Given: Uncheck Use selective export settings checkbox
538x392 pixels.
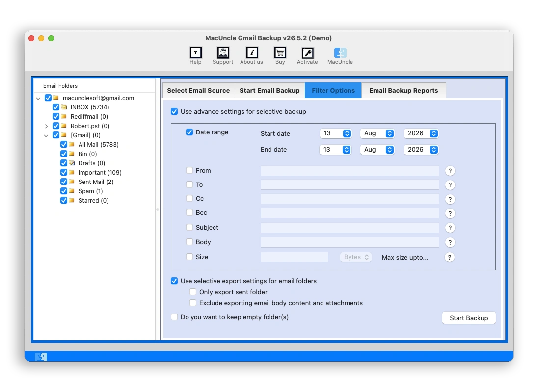Looking at the screenshot, I should tap(174, 281).
